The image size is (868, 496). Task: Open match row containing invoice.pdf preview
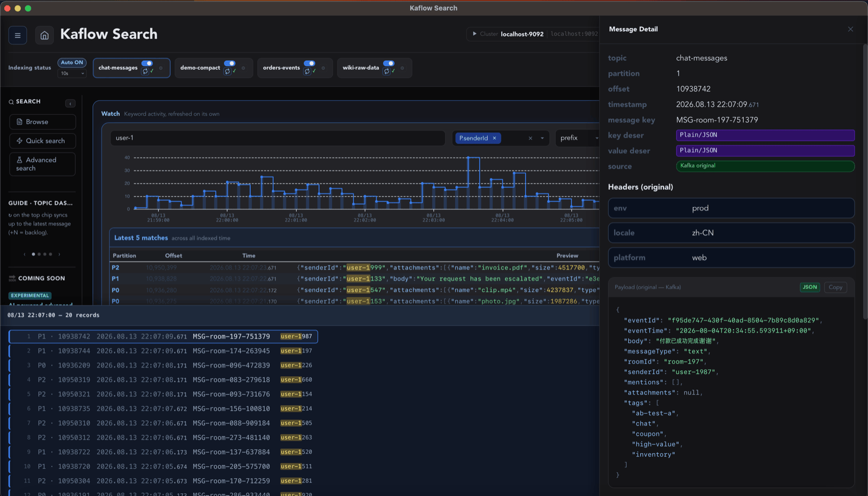coord(355,268)
